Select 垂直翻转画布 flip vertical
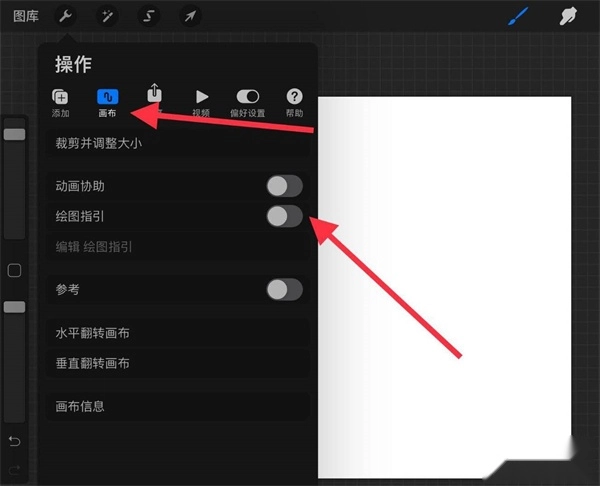Screen dimensions: 600x486 pos(178,363)
